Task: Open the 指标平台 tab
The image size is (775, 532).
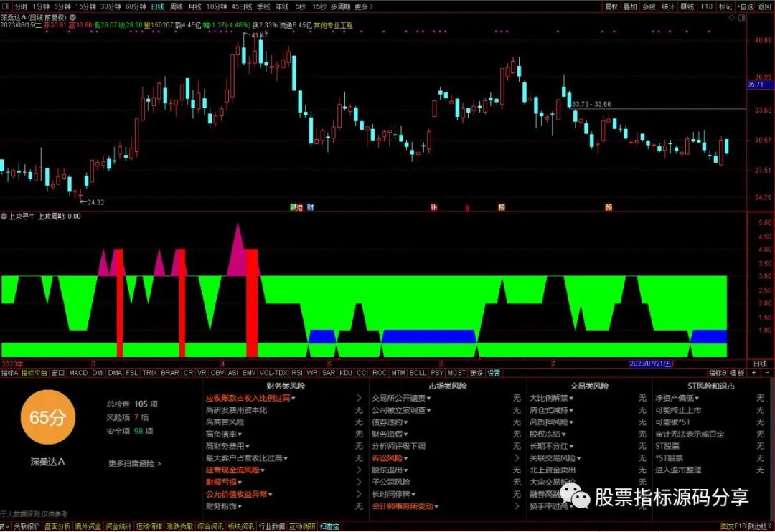Action: 34,373
